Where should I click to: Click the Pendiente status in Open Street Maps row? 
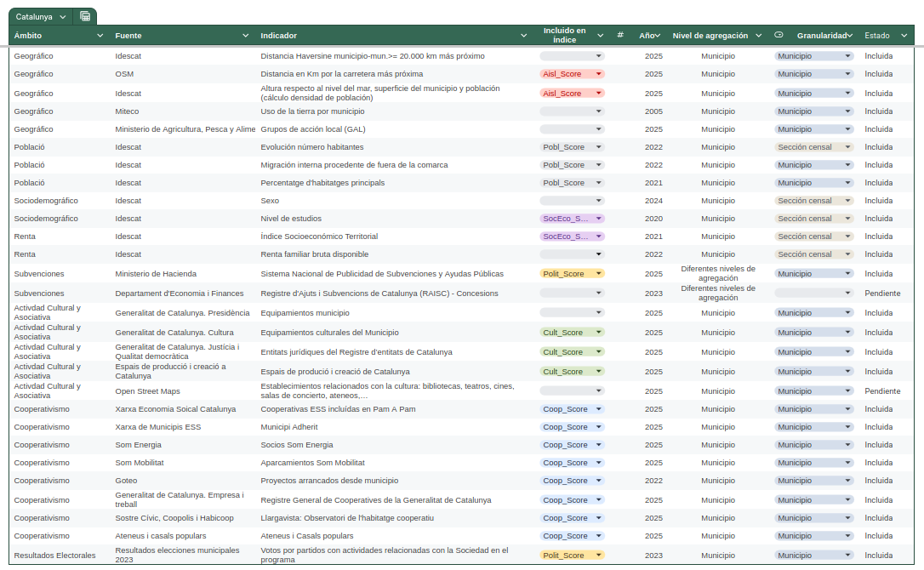click(x=882, y=391)
